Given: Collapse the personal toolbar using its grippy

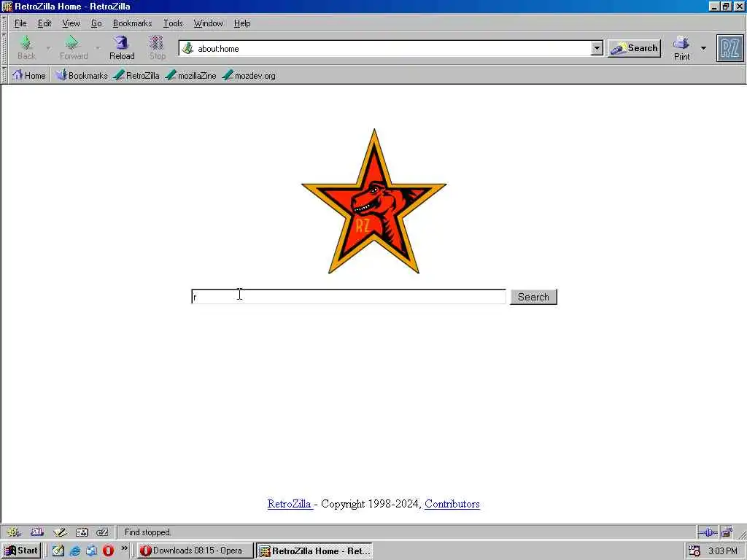Looking at the screenshot, I should pyautogui.click(x=4, y=75).
